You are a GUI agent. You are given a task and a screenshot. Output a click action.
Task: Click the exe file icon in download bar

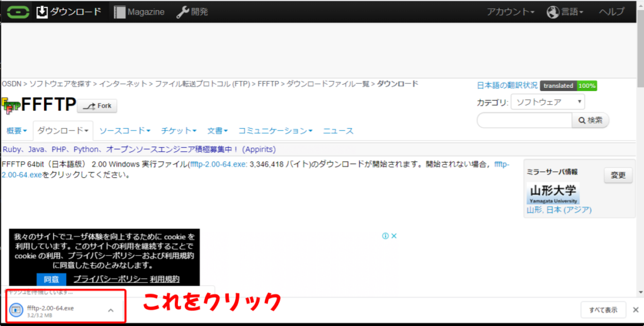pyautogui.click(x=16, y=310)
